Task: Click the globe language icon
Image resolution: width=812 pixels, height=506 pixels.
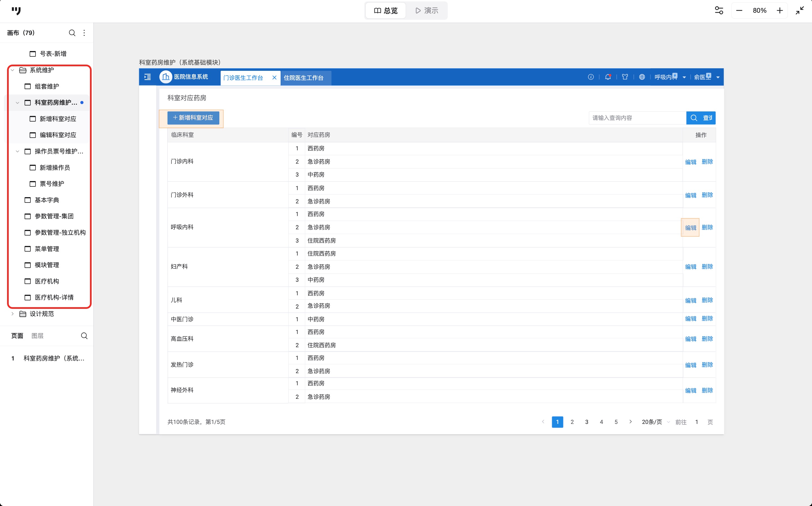Action: [641, 77]
